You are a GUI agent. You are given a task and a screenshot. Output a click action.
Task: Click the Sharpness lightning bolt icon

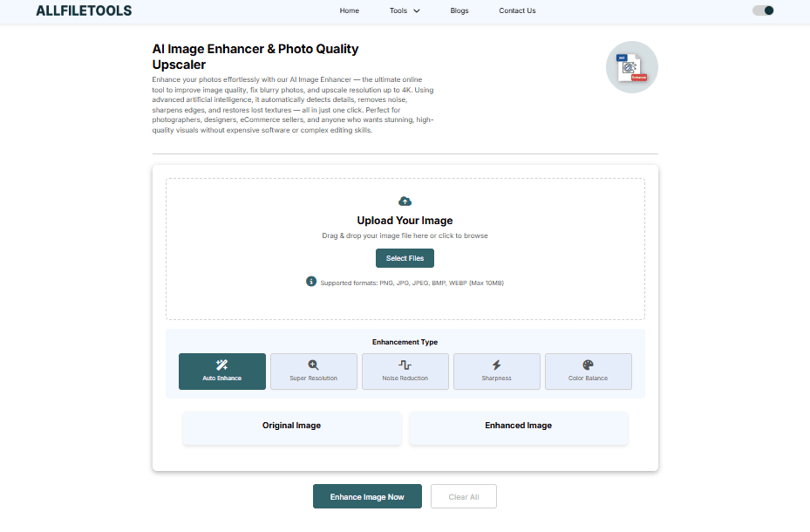click(x=496, y=365)
